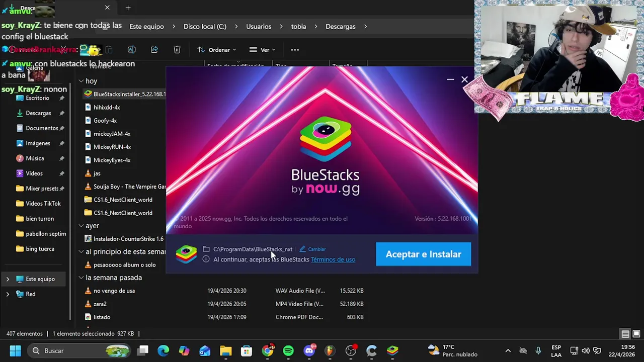644x362 pixels.
Task: Open the Videos TikTok folder shortcut
Action: 43,204
